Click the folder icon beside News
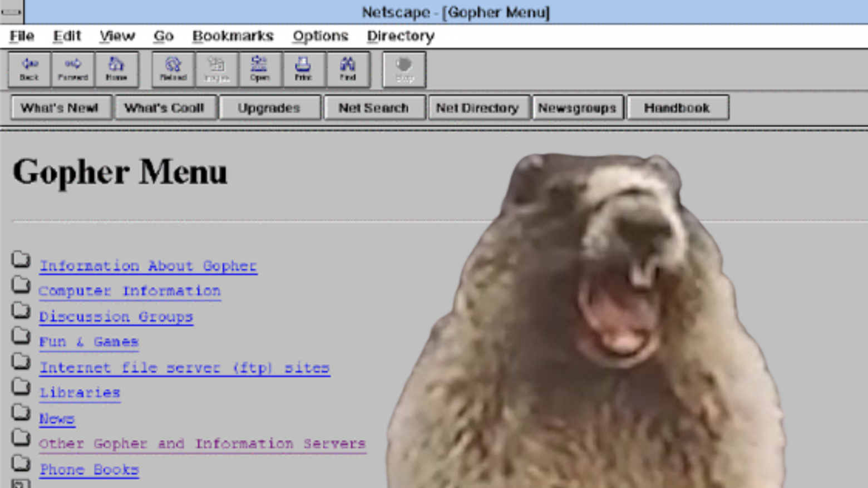The height and width of the screenshot is (488, 868). [x=21, y=413]
